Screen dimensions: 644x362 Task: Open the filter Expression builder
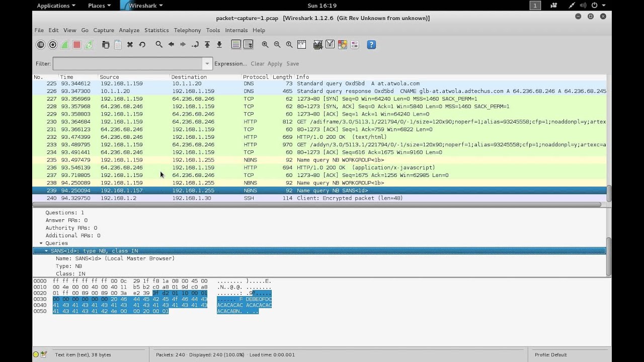(x=230, y=64)
